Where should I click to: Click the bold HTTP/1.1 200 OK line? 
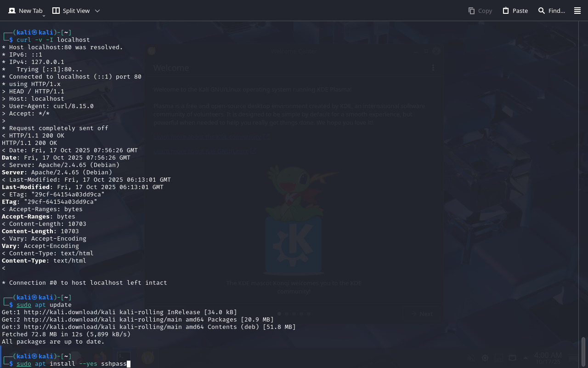(x=29, y=143)
